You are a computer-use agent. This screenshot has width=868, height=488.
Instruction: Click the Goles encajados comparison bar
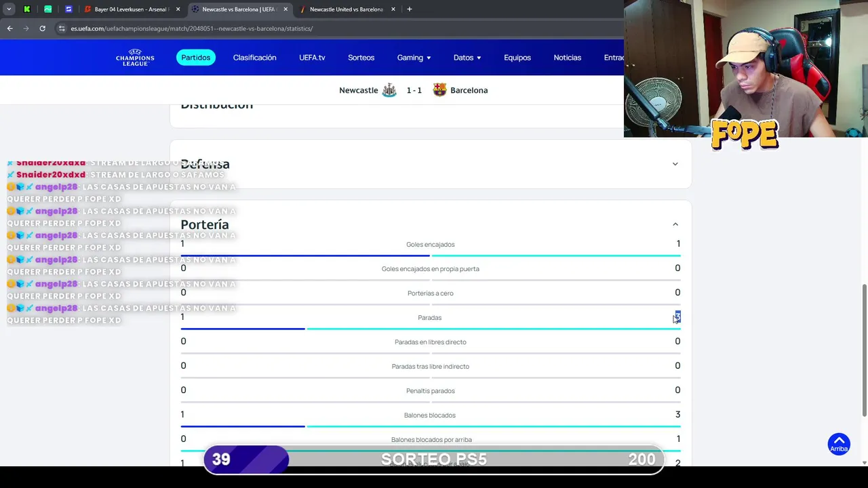[x=431, y=256]
